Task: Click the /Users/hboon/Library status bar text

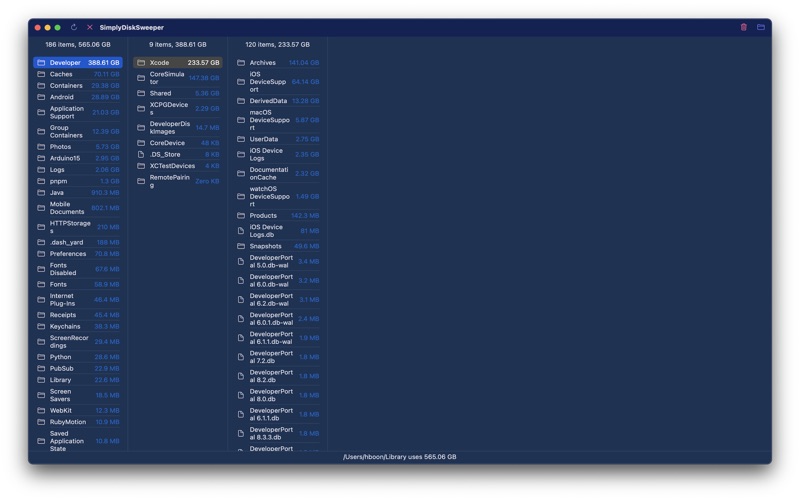Action: click(399, 457)
